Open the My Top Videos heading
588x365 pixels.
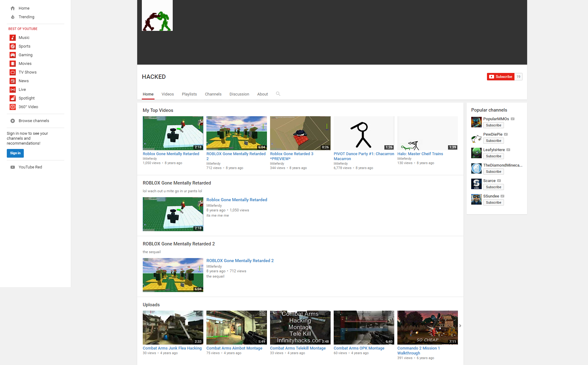click(158, 110)
